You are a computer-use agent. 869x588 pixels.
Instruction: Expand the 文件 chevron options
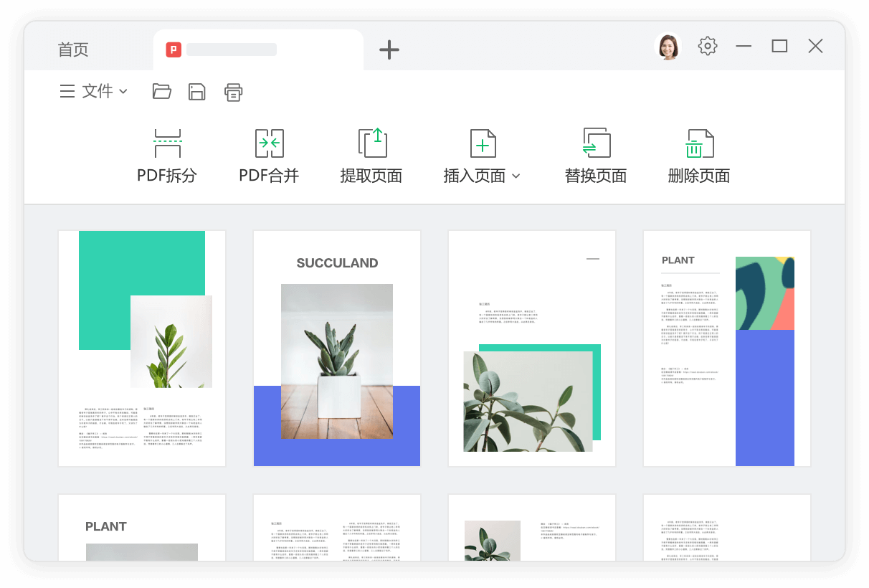click(123, 92)
